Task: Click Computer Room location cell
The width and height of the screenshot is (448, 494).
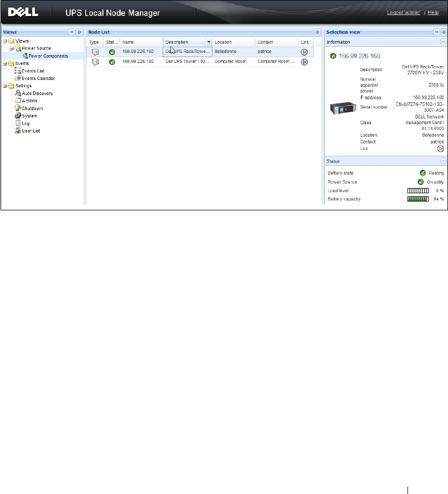Action: [230, 61]
